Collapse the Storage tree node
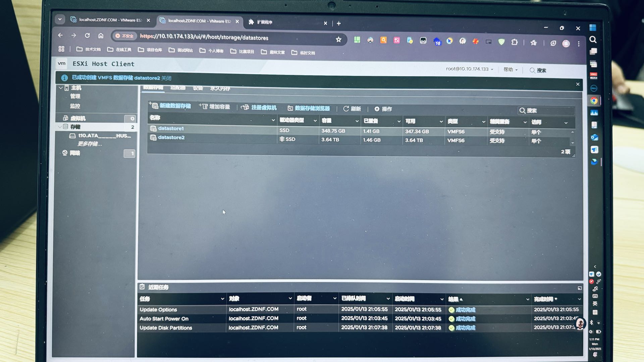 [x=60, y=127]
